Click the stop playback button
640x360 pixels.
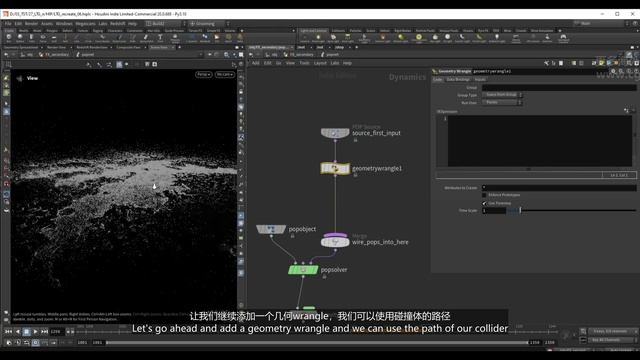(x=27, y=332)
